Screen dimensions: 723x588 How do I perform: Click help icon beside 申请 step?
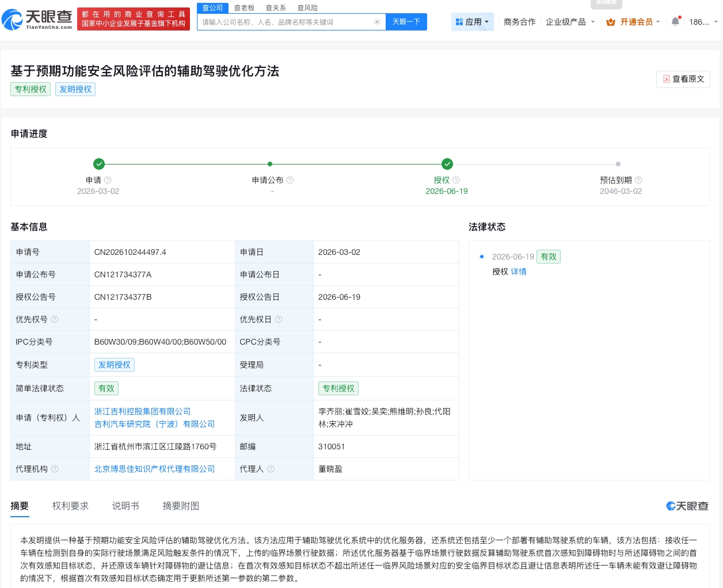108,180
